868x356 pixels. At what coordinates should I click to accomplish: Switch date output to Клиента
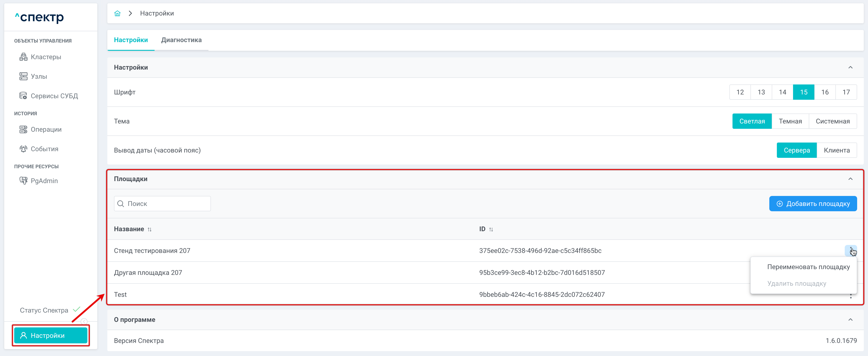(x=836, y=150)
